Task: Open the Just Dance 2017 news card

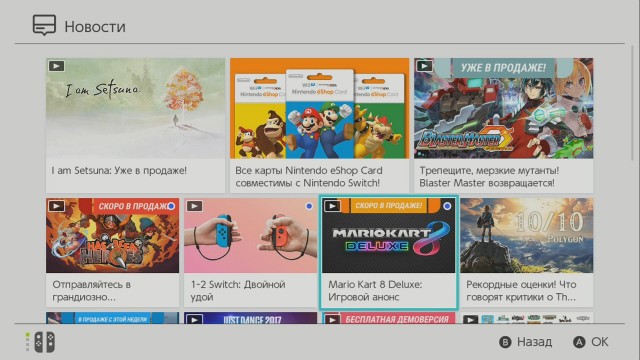Action: click(251, 318)
